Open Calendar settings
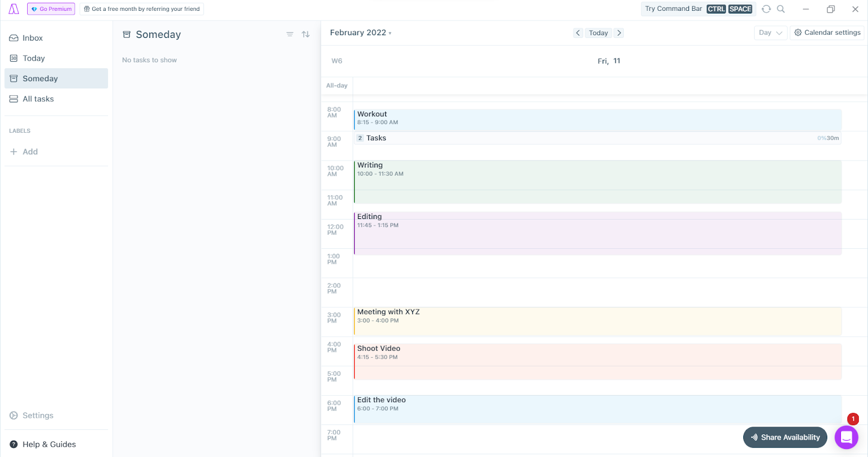 (x=827, y=33)
